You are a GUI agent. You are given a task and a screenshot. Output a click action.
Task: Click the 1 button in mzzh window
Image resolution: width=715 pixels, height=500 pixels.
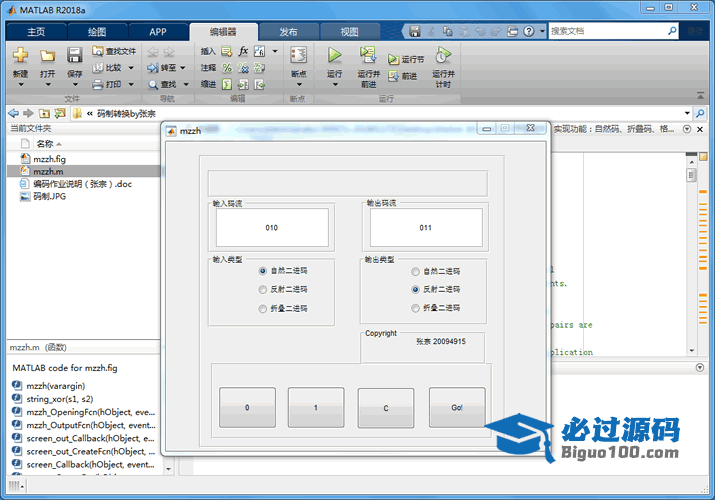[316, 407]
